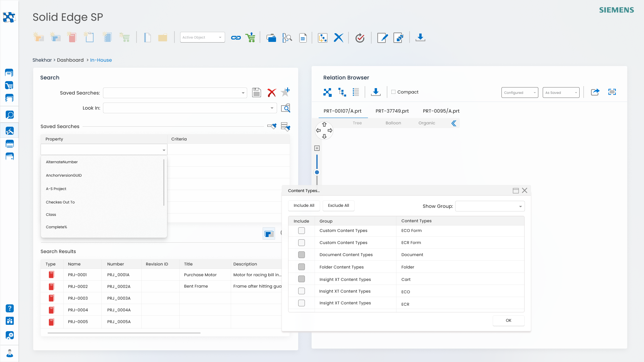
Task: Click the link chain icon in toolbar
Action: coord(236,38)
